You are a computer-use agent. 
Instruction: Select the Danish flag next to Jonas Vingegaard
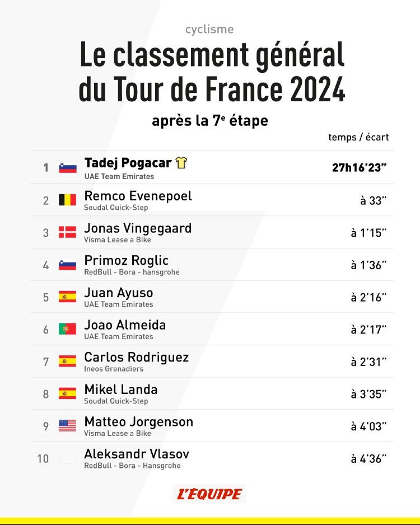click(x=68, y=232)
